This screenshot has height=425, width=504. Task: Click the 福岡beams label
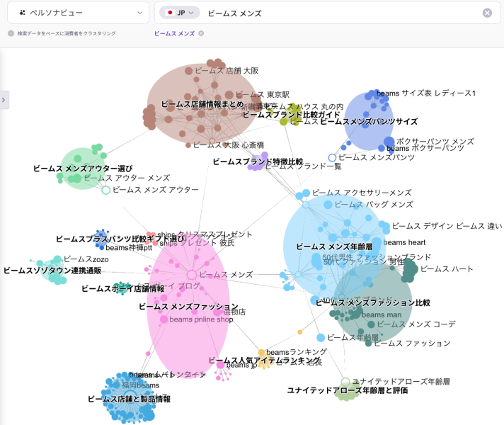pyautogui.click(x=140, y=385)
